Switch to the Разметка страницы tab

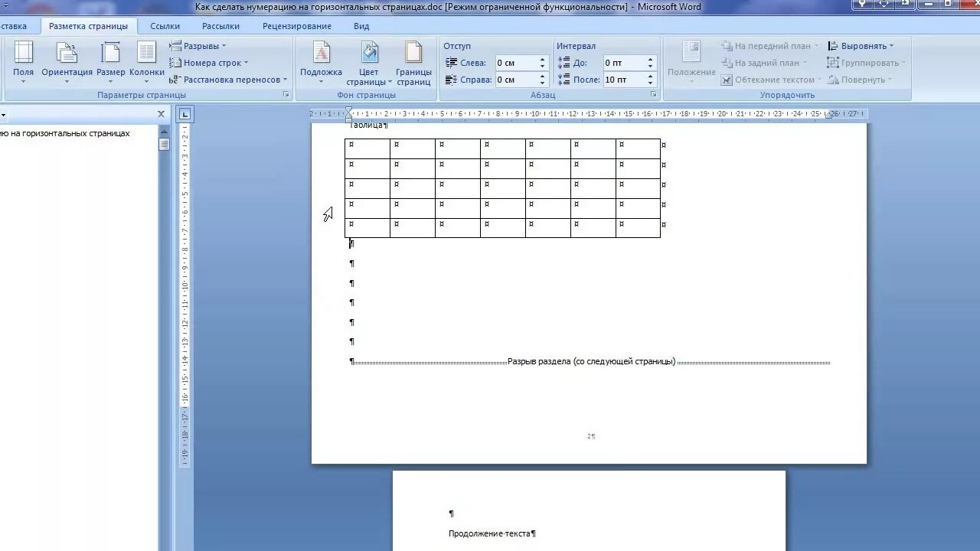coord(88,26)
